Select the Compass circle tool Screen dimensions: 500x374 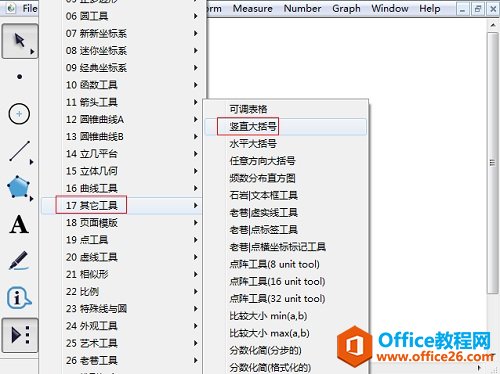click(x=19, y=114)
